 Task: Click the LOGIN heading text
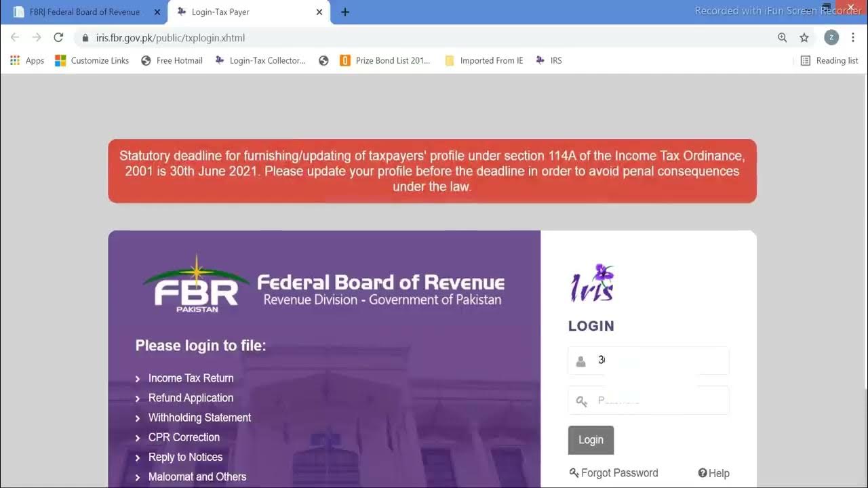point(591,326)
